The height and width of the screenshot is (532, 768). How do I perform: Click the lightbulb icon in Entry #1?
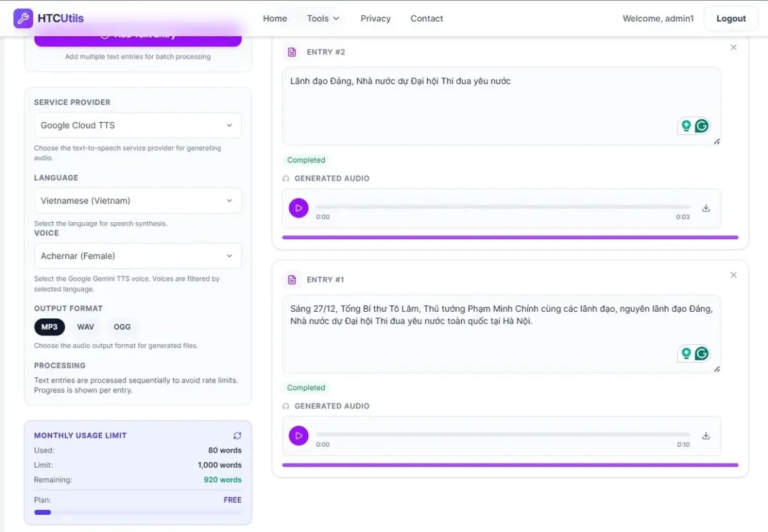tap(686, 353)
